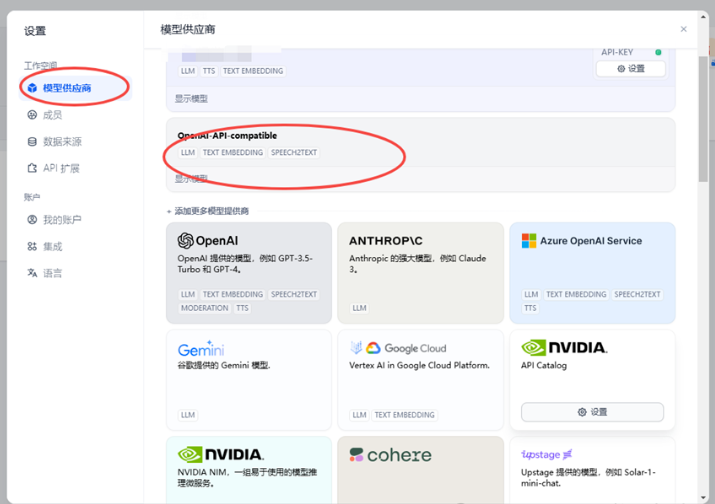Expand 显示模型 under the first provider

[191, 99]
